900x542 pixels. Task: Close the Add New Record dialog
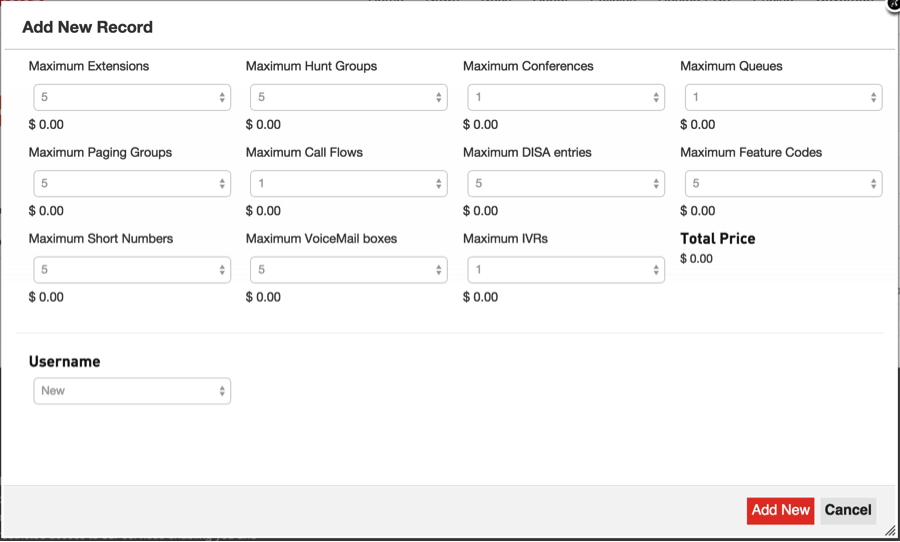click(894, 3)
